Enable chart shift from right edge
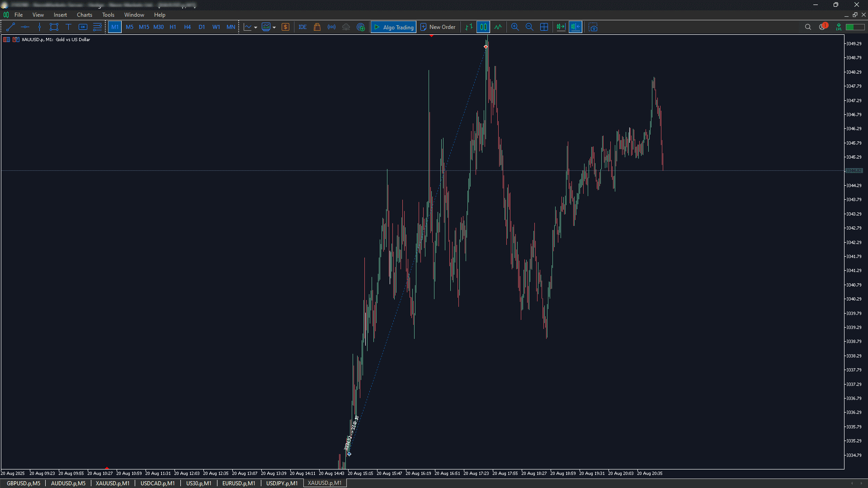868x488 pixels. 575,27
